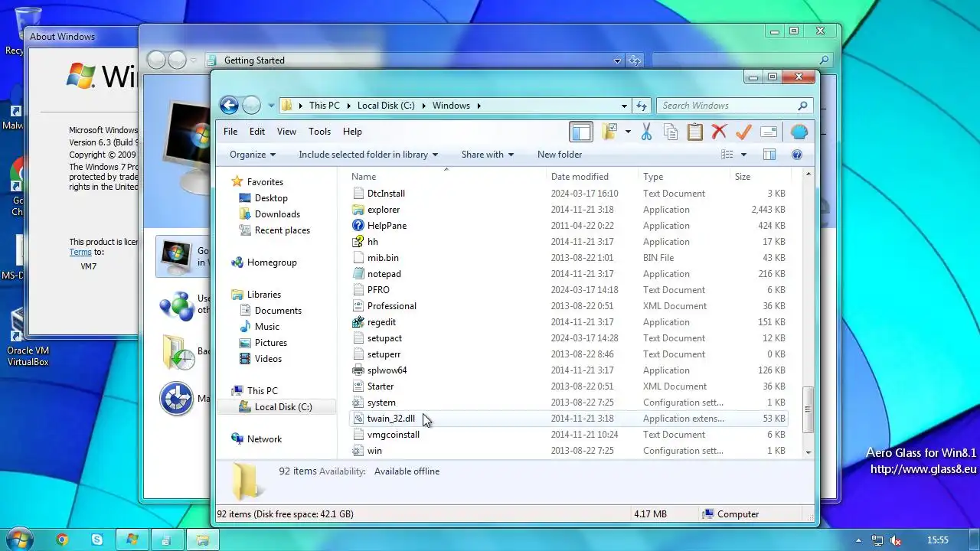
Task: Select Pictures library in the navigation pane
Action: pyautogui.click(x=271, y=343)
